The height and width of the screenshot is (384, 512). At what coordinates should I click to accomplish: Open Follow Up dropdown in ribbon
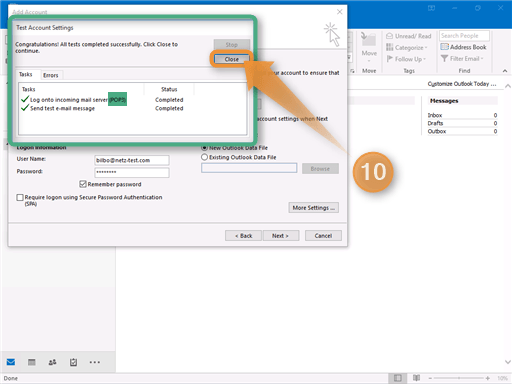[x=406, y=59]
